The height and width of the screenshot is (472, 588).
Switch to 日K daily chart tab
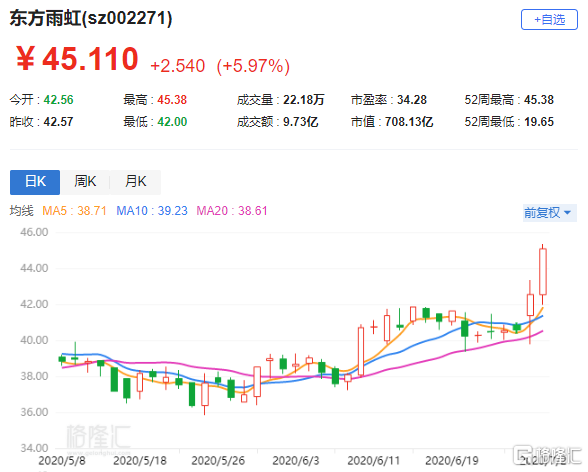(x=35, y=182)
